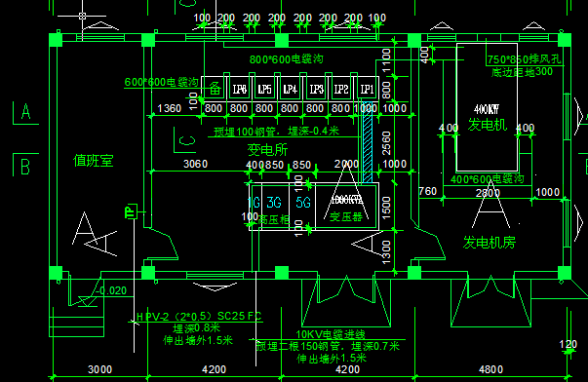The width and height of the screenshot is (588, 382).
Task: Pick the 发电机房 room label
Action: coord(489,243)
